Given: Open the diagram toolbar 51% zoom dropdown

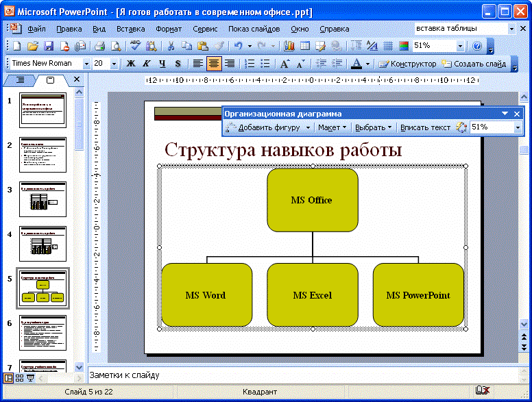Looking at the screenshot, I should [518, 128].
